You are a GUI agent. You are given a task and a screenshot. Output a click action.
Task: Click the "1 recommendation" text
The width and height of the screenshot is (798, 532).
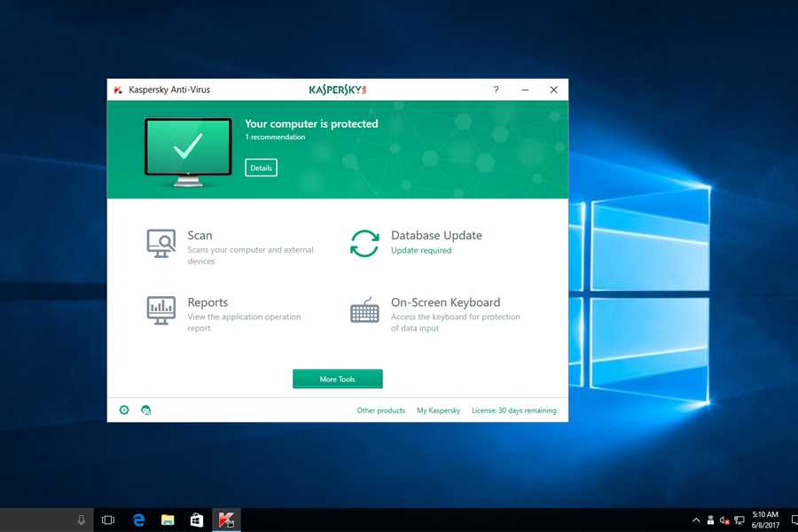(x=275, y=137)
